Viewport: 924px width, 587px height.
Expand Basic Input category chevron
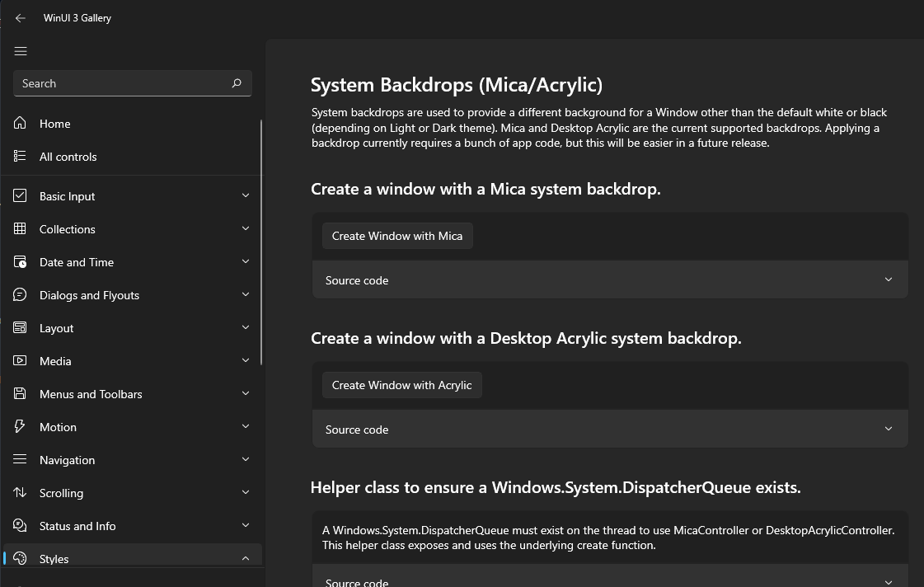pyautogui.click(x=246, y=195)
